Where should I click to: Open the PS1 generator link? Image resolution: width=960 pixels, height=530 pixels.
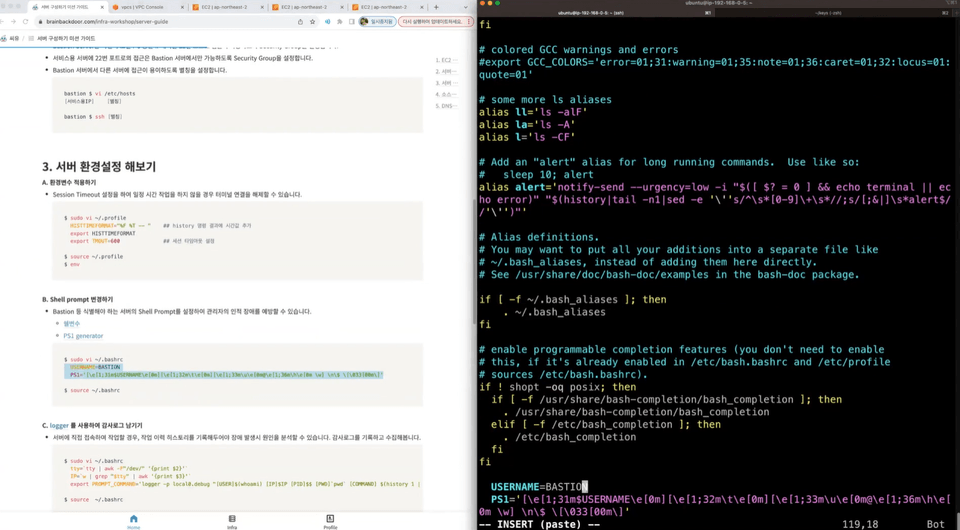[83, 336]
